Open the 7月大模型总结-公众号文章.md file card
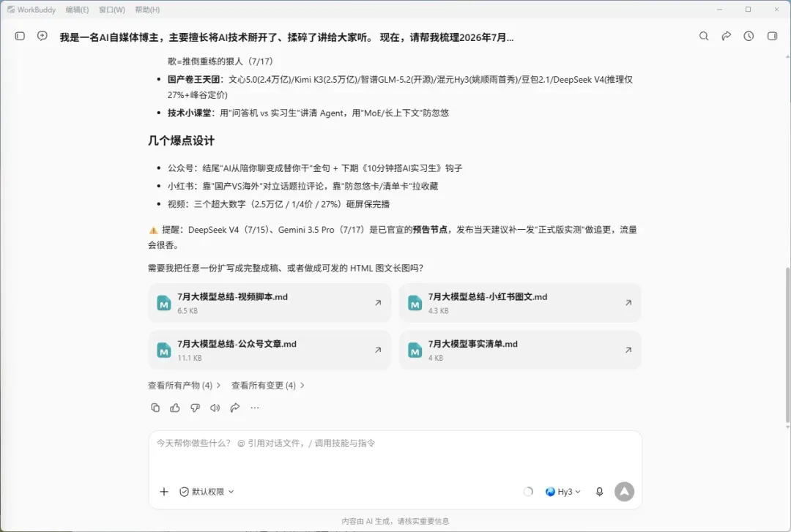Image resolution: width=791 pixels, height=532 pixels. click(x=270, y=350)
